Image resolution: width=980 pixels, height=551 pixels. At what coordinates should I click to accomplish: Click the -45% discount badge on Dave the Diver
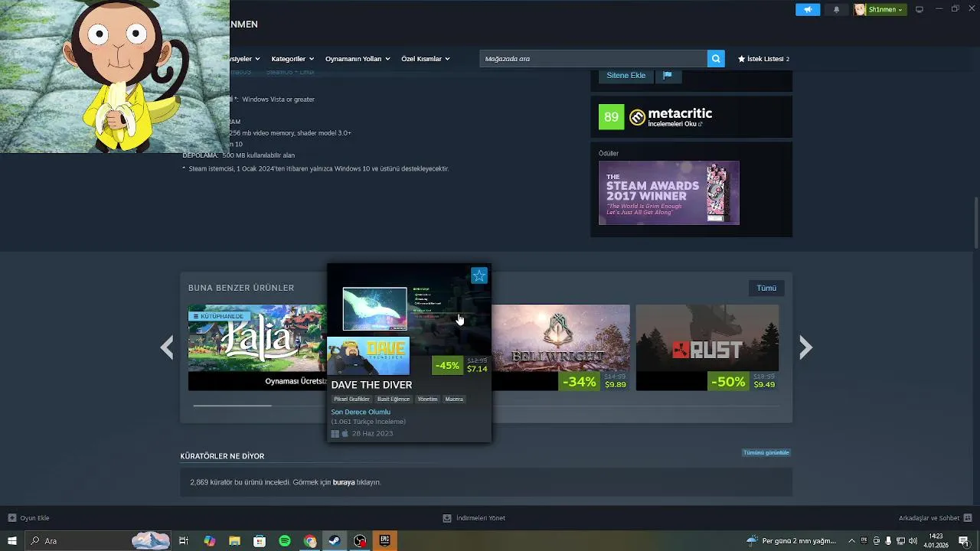point(447,366)
